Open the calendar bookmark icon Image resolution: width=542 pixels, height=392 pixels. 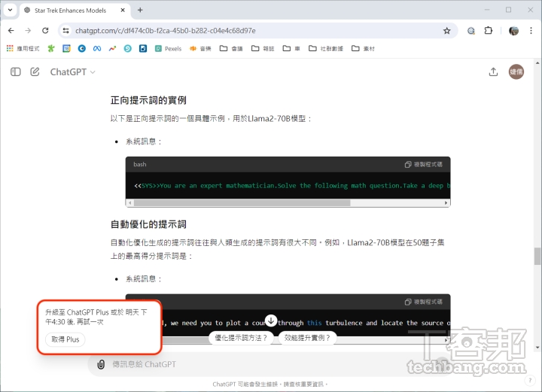coord(66,49)
